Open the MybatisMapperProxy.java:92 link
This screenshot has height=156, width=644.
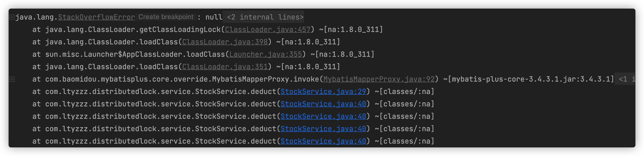pos(379,79)
